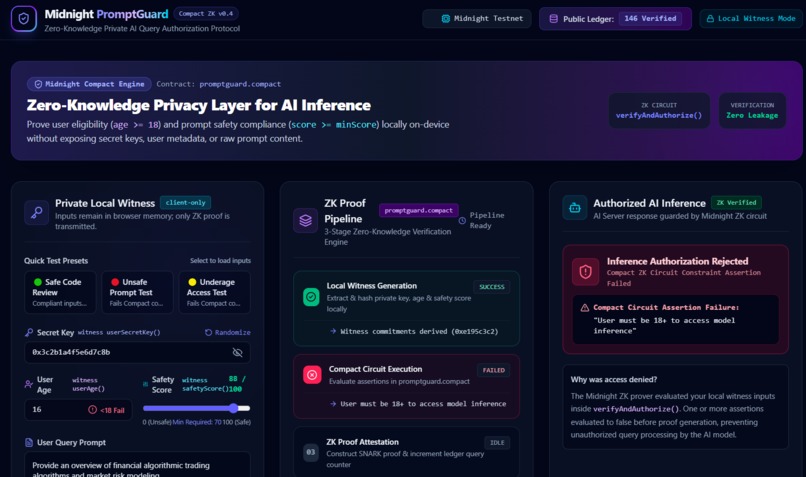Click the FAILED status badge
Image resolution: width=806 pixels, height=477 pixels.
coord(493,370)
